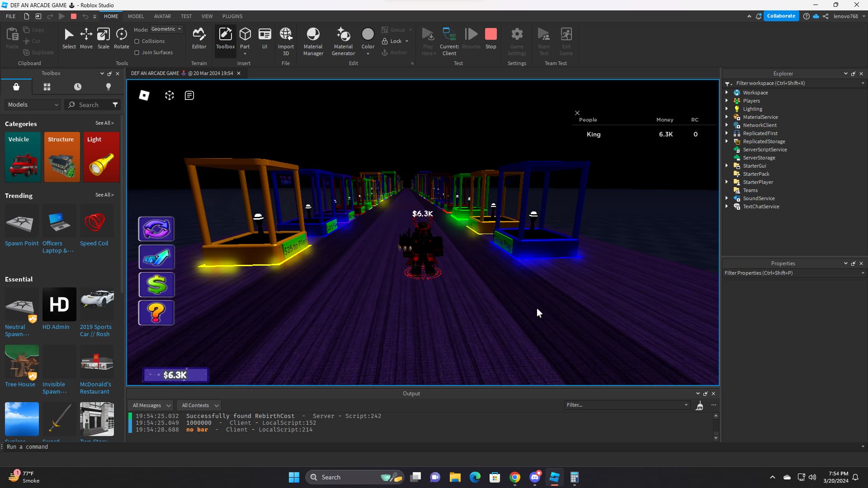The width and height of the screenshot is (868, 488).
Task: Enable the Collisions checkbox
Action: click(x=136, y=41)
